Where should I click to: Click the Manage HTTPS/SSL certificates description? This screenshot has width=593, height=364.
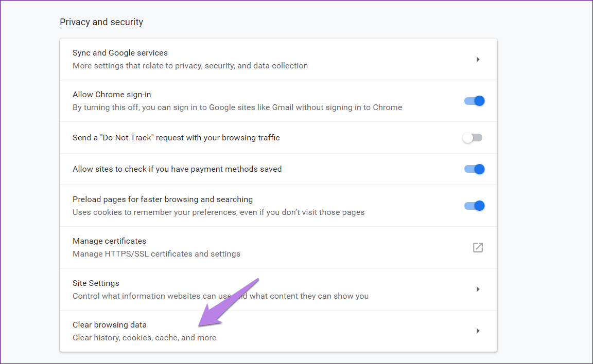[156, 254]
